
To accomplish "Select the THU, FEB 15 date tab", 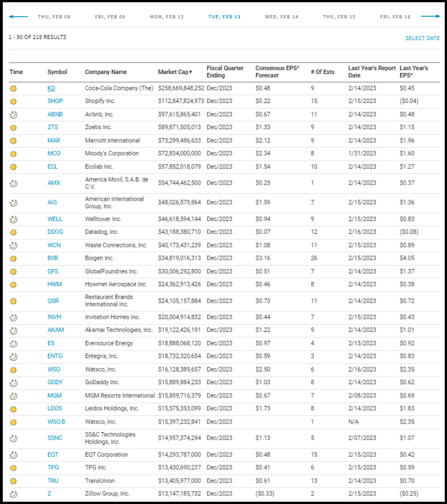I will tap(339, 17).
